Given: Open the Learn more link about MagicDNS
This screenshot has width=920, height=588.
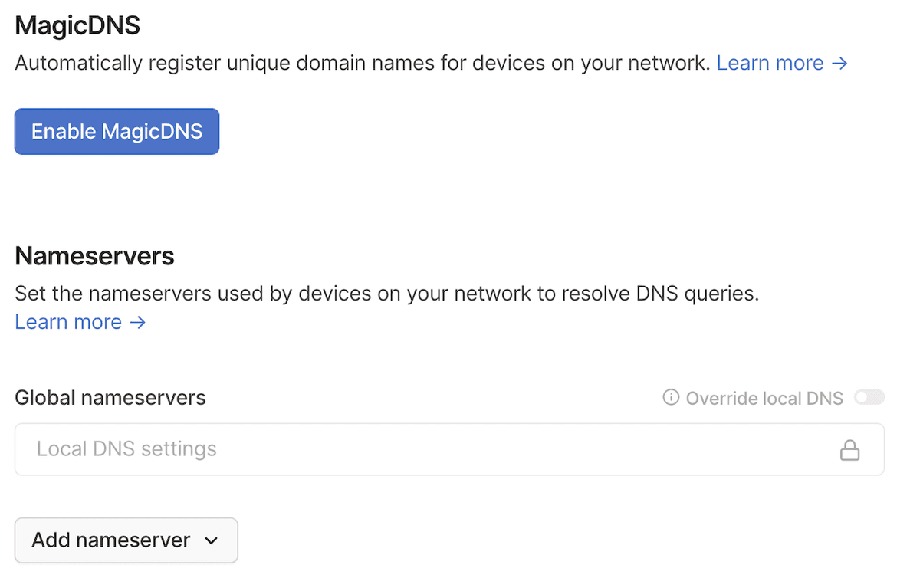Looking at the screenshot, I should click(x=769, y=63).
